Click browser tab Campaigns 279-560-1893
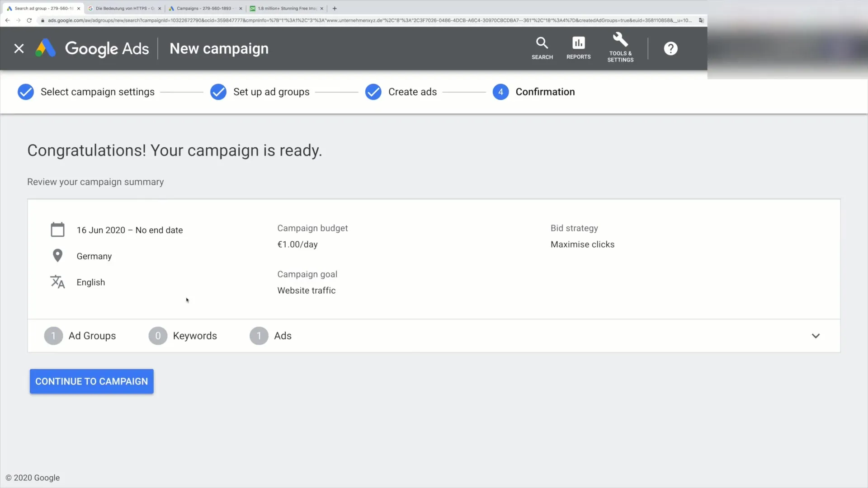The height and width of the screenshot is (488, 868). (203, 8)
